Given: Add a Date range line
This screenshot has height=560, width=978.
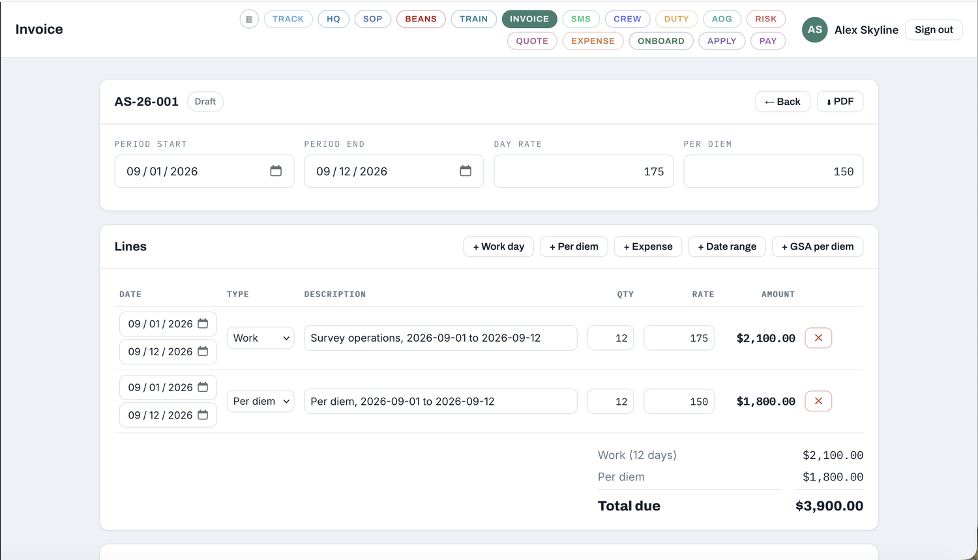Looking at the screenshot, I should [727, 246].
